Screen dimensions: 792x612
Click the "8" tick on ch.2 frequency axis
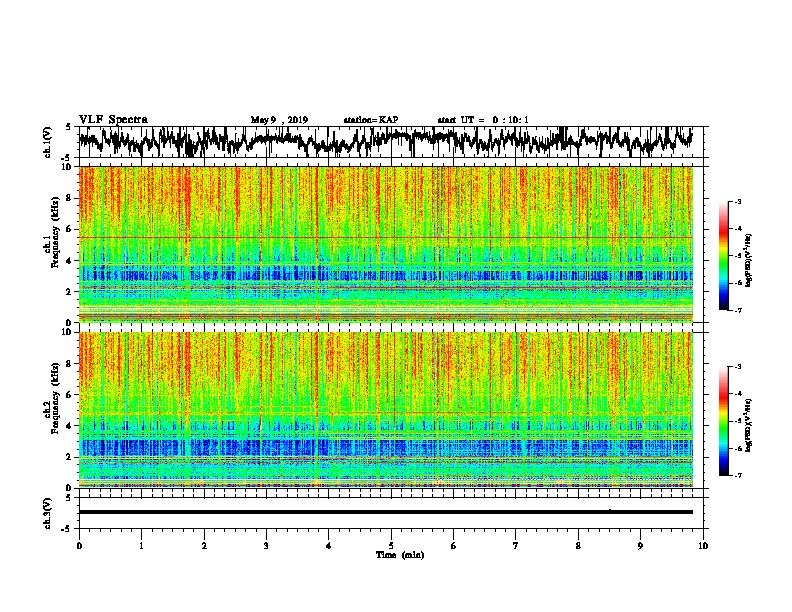pyautogui.click(x=70, y=364)
